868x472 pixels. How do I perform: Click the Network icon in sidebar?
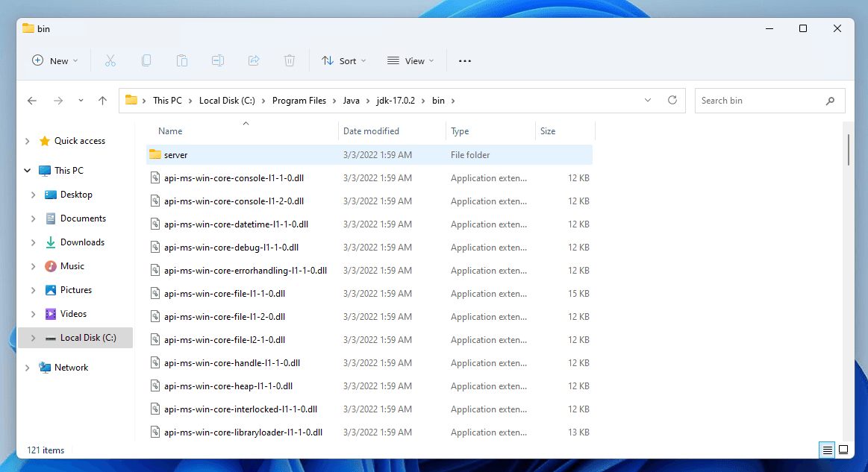click(45, 368)
